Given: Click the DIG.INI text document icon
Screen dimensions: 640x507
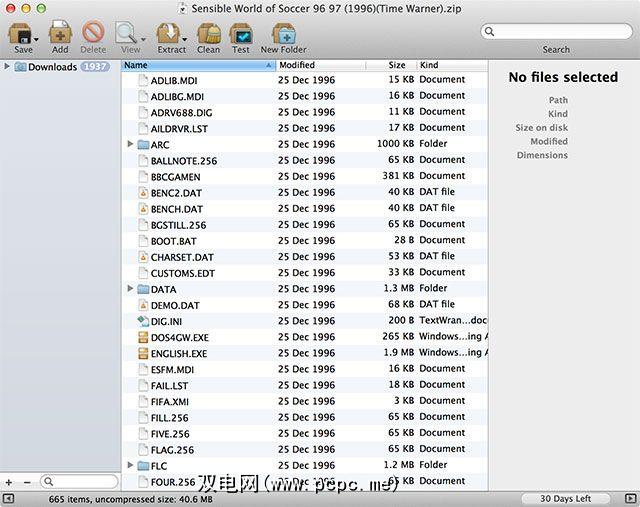Looking at the screenshot, I should 143,321.
